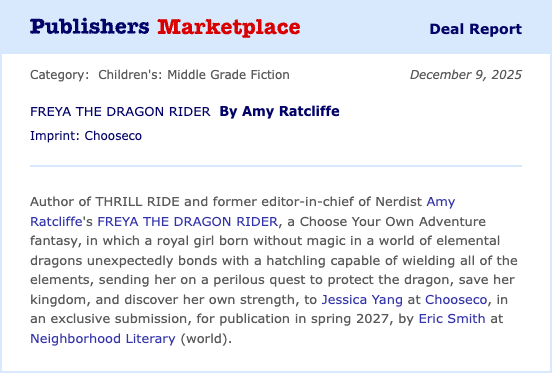This screenshot has width=552, height=373.
Task: Open Jessica Yang editor link
Action: click(362, 299)
